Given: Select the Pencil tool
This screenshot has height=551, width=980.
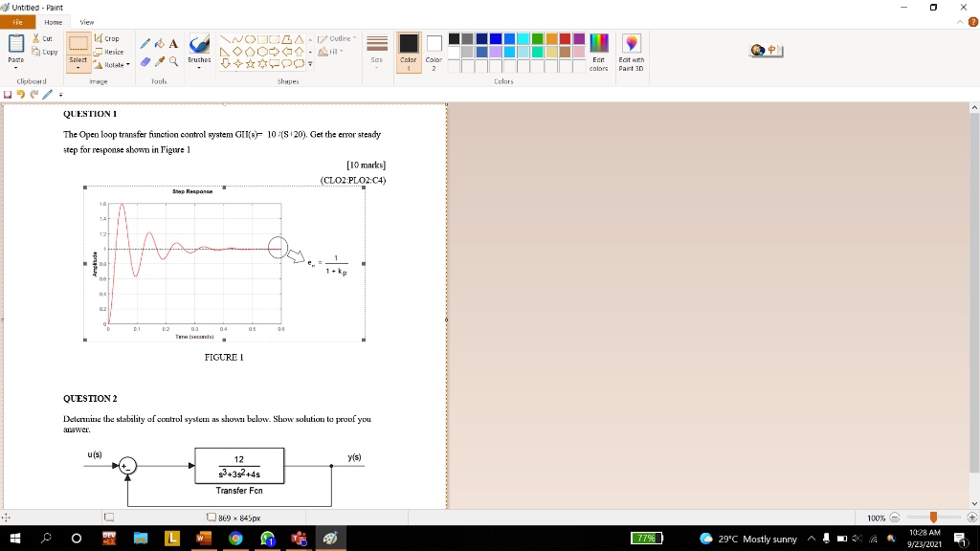Looking at the screenshot, I should [145, 42].
